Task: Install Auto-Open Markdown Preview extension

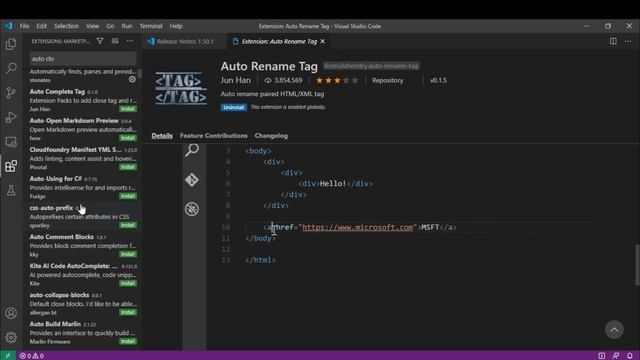Action: pyautogui.click(x=128, y=138)
